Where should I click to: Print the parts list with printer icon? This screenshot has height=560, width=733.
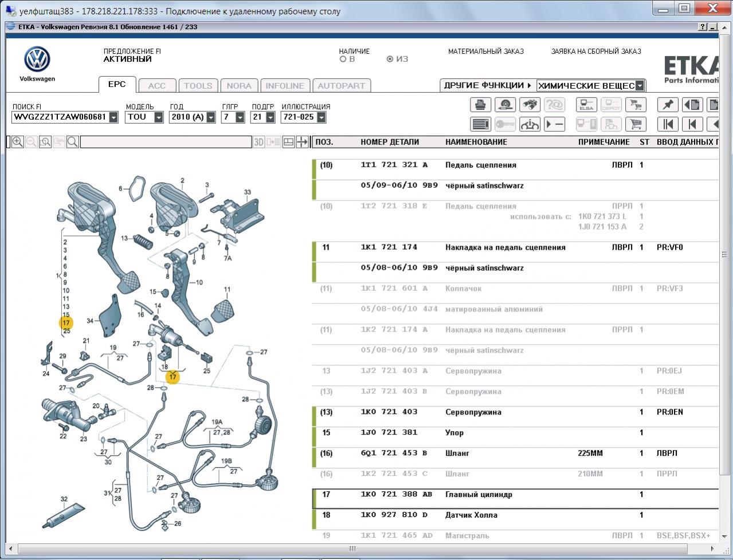(x=480, y=105)
